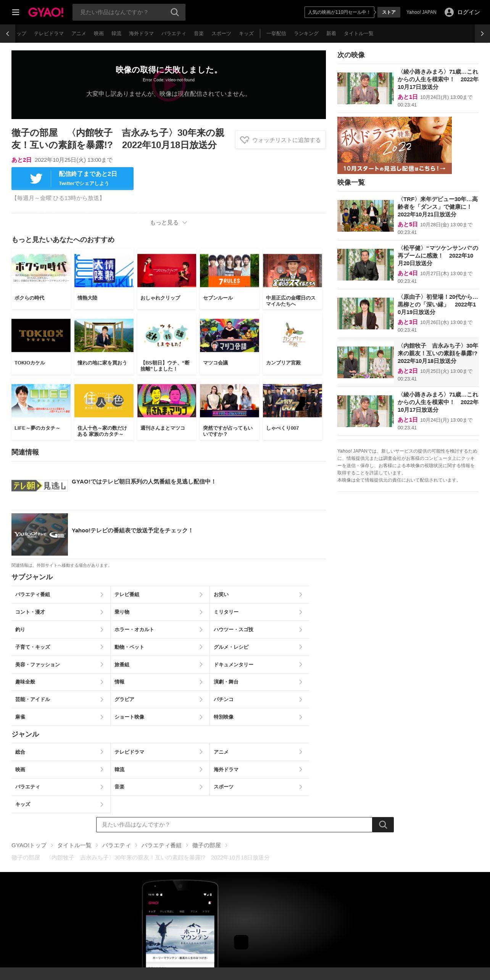Image resolution: width=490 pixels, height=980 pixels.
Task: Select タイトル一覧 in top navigation
Action: click(358, 34)
